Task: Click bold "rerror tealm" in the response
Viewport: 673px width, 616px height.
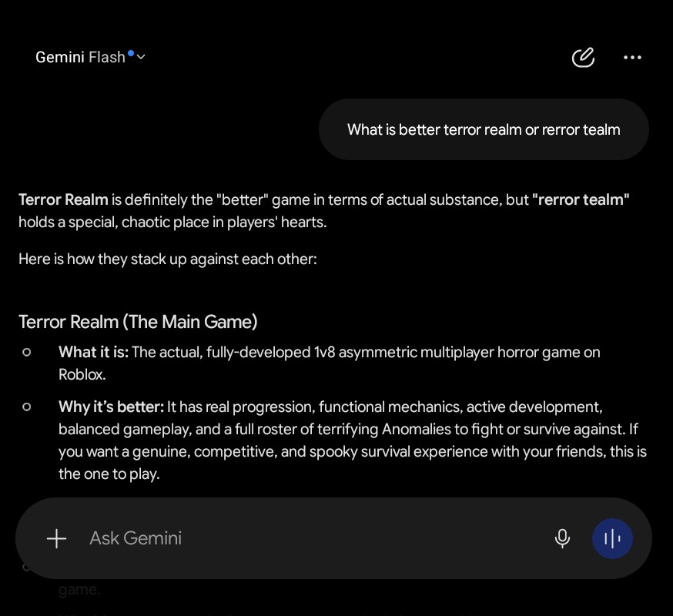Action: 581,200
